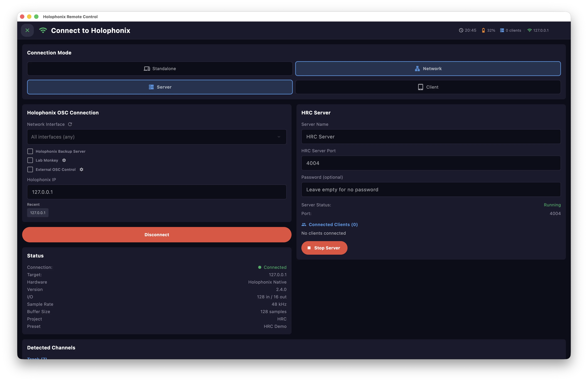
Task: Close the connection panel with X button
Action: pyautogui.click(x=27, y=30)
